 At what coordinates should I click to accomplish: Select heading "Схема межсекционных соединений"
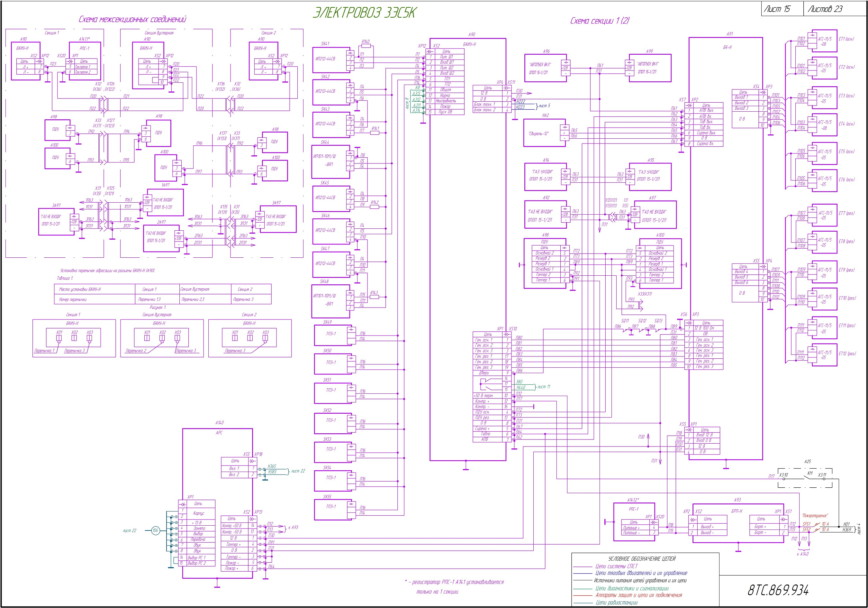click(x=132, y=19)
